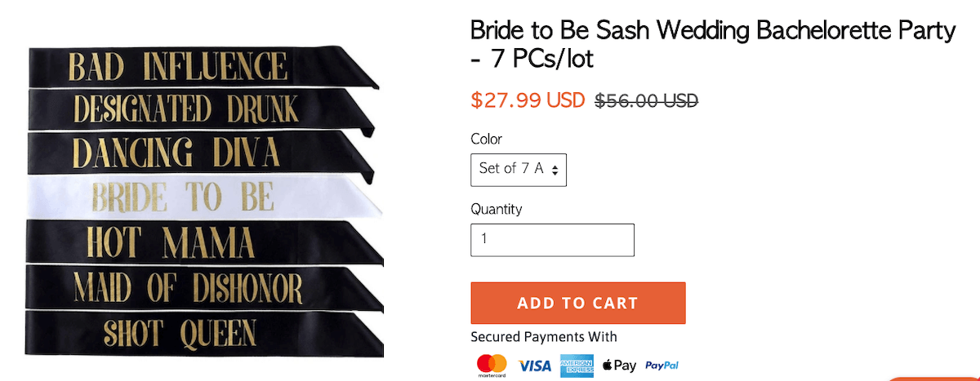Viewport: 980px width, 381px height.
Task: Click the HOT MAMA sash image
Action: click(171, 241)
